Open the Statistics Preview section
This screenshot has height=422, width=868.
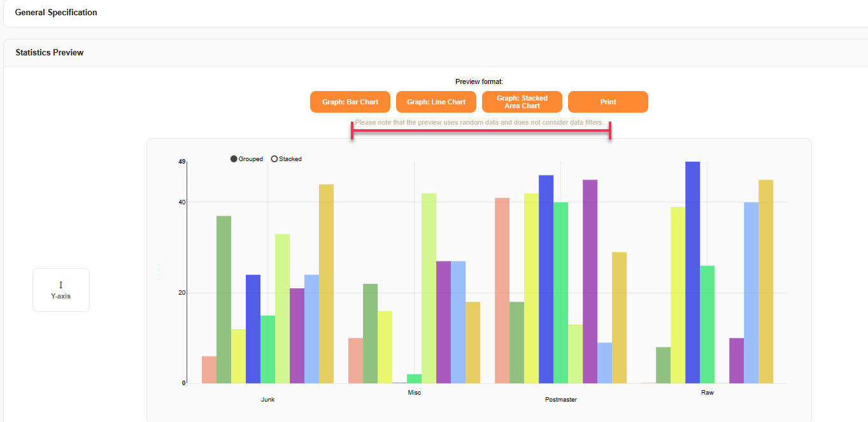point(49,52)
